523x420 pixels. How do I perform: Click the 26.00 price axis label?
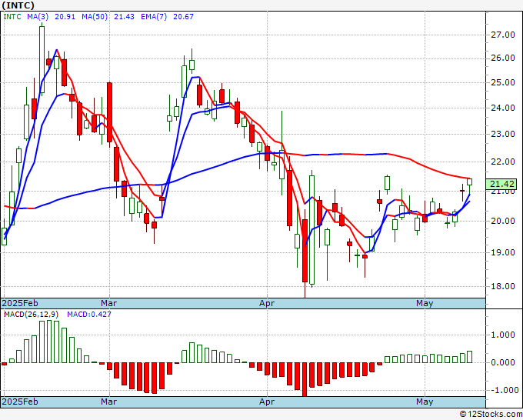(503, 58)
